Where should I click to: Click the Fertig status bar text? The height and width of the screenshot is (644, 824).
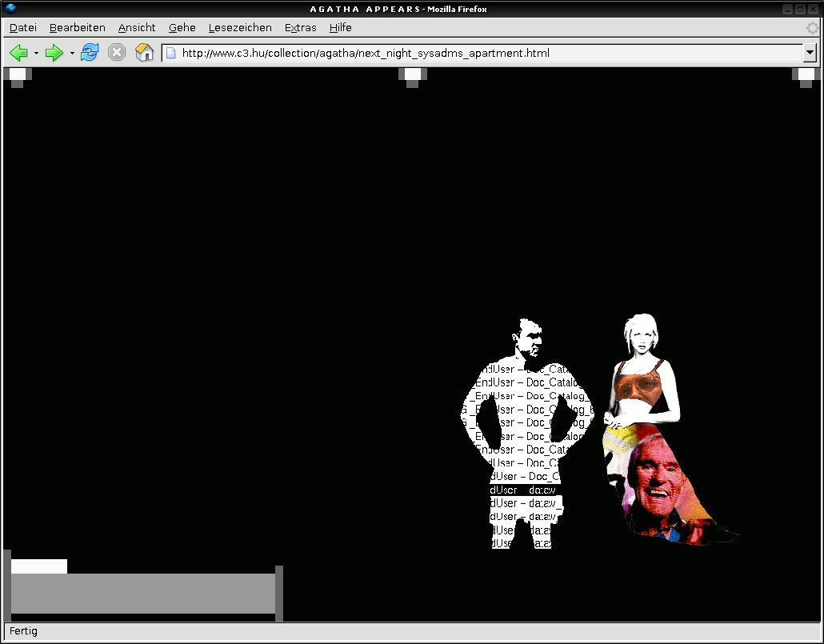24,631
